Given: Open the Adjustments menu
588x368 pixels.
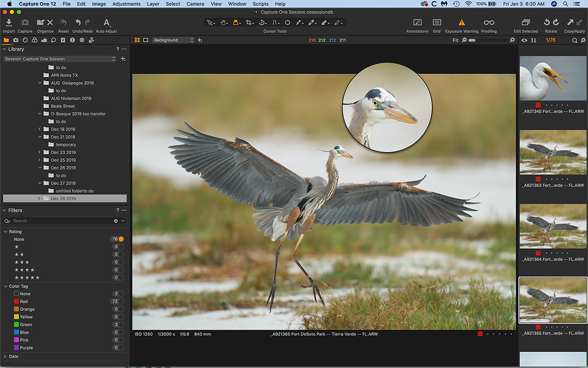Looking at the screenshot, I should pos(126,4).
